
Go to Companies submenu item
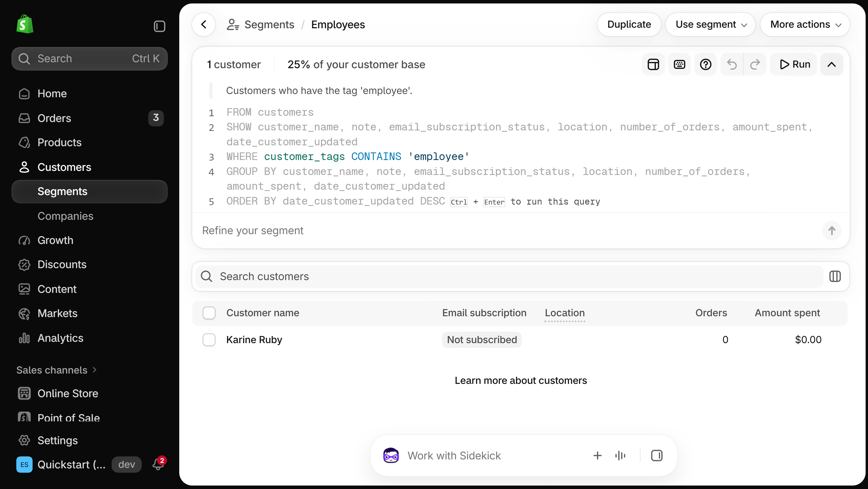point(90,216)
